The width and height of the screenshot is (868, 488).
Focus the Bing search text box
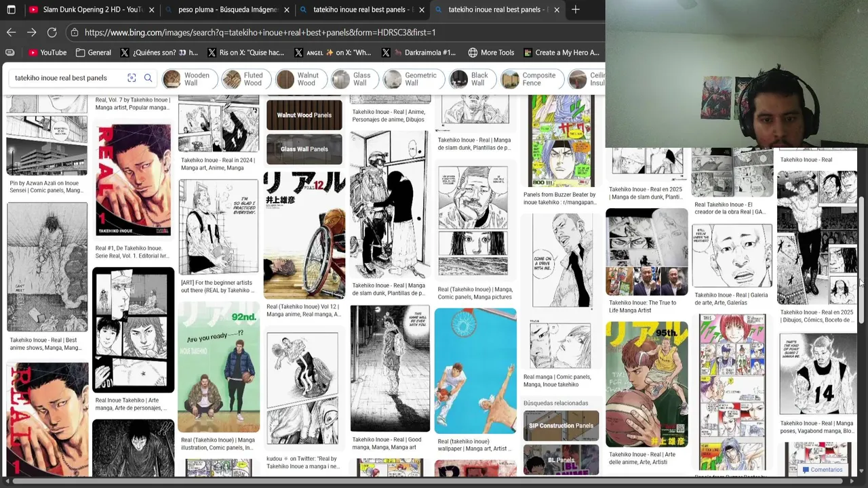coord(66,78)
